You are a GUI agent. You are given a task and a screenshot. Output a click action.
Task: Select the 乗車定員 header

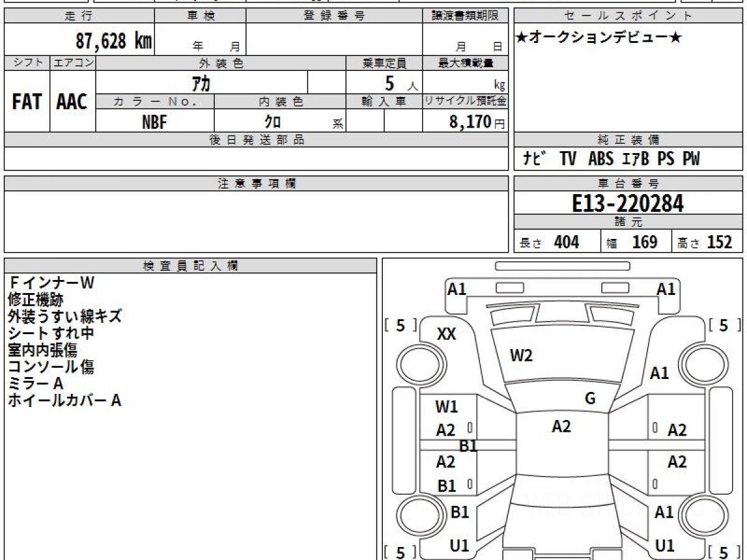384,63
